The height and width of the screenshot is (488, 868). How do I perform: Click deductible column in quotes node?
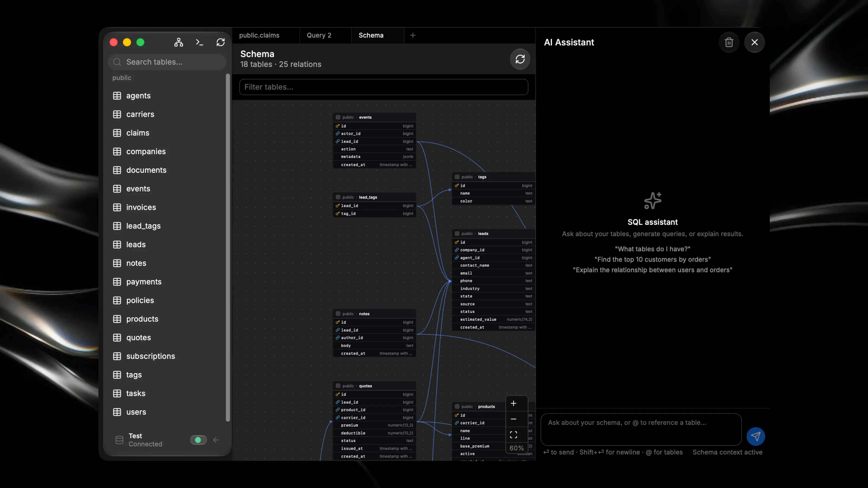coord(374,433)
